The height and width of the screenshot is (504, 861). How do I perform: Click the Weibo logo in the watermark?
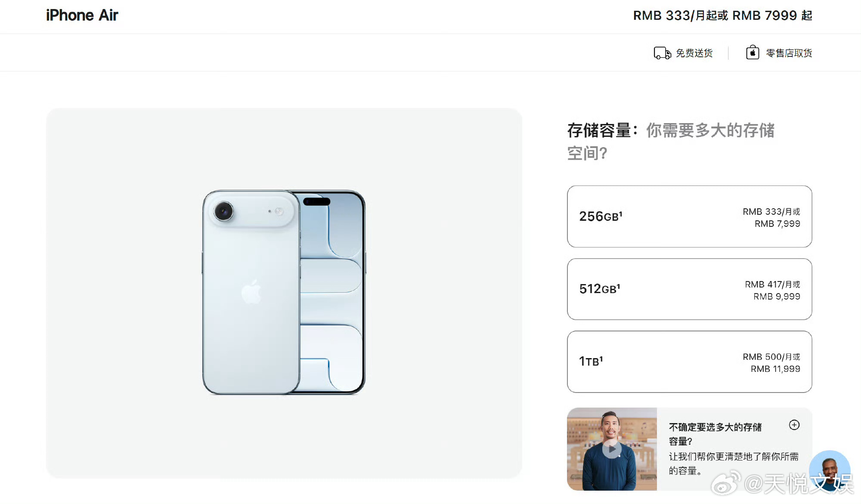[726, 483]
